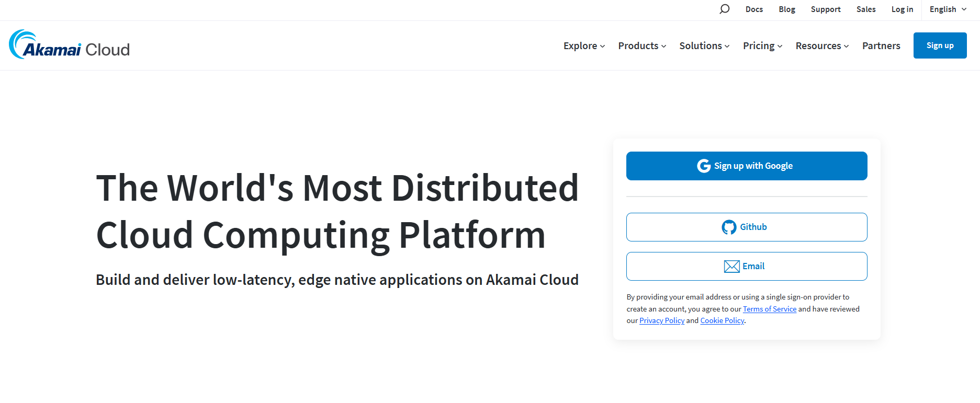Open the Cookie Policy link
Image resolution: width=980 pixels, height=403 pixels.
pos(722,320)
